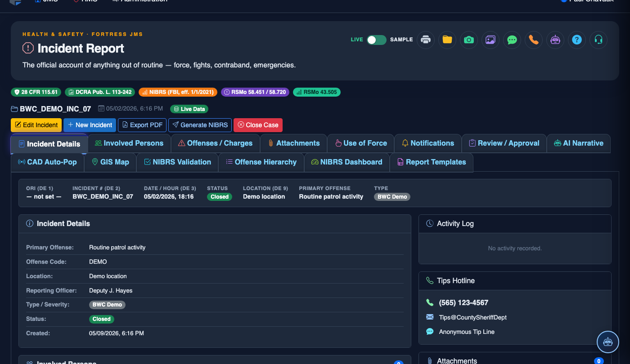Click Generate NIBRS button

[200, 125]
